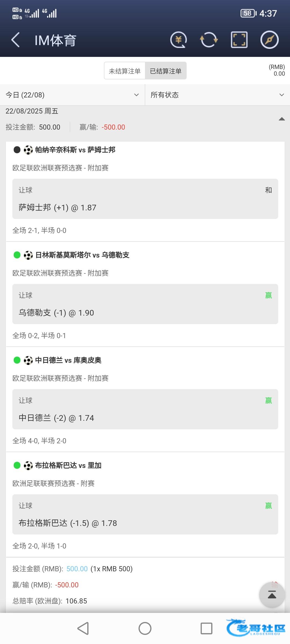Switch to 未结算注单 tab
The image size is (290, 644).
point(125,71)
